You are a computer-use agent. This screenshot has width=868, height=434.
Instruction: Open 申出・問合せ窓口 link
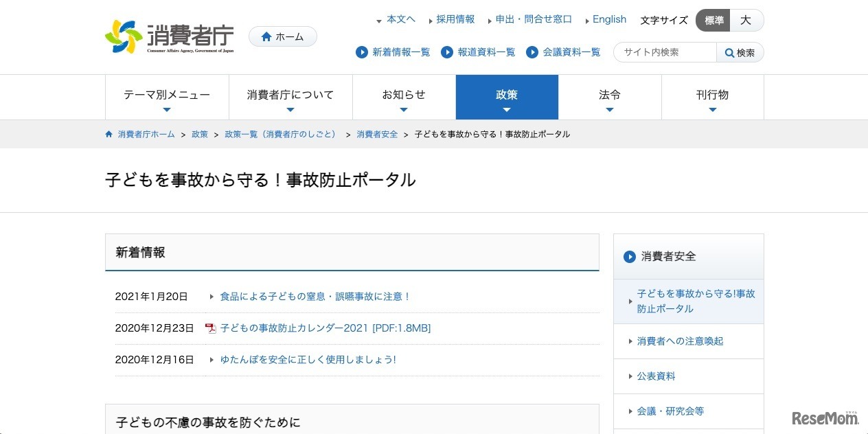[534, 19]
